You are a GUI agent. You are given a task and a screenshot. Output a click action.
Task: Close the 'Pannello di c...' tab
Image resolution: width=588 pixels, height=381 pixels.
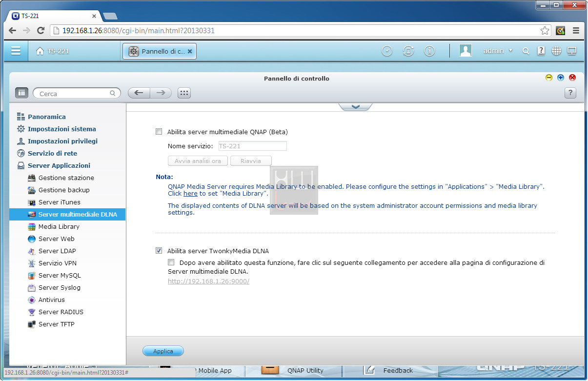tap(190, 51)
